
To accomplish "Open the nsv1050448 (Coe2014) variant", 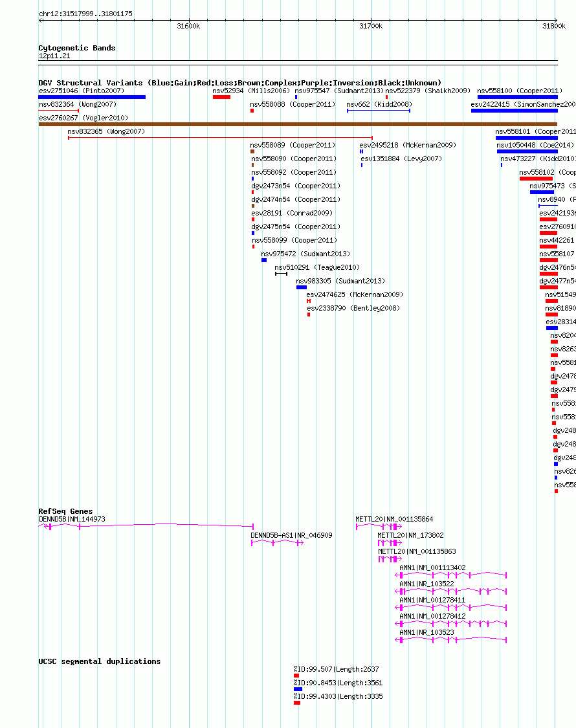I will (527, 151).
